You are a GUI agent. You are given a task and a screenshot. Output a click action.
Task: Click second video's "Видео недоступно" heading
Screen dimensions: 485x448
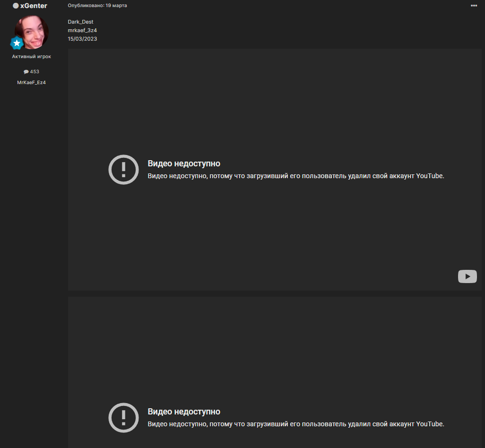[184, 412]
